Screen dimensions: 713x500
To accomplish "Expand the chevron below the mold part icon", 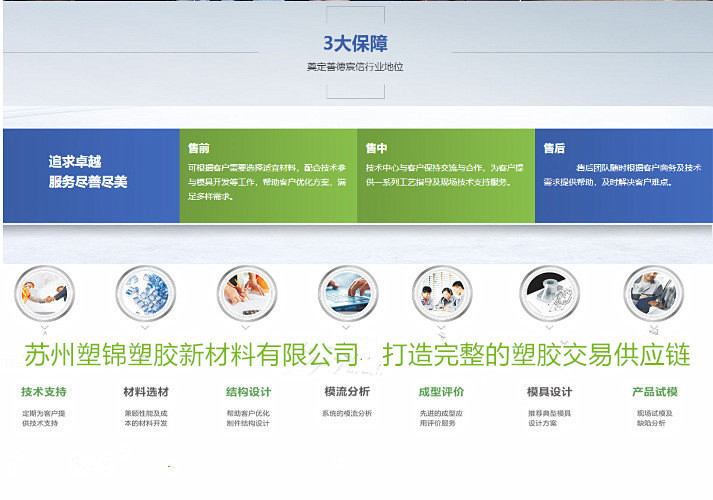I will point(549,327).
